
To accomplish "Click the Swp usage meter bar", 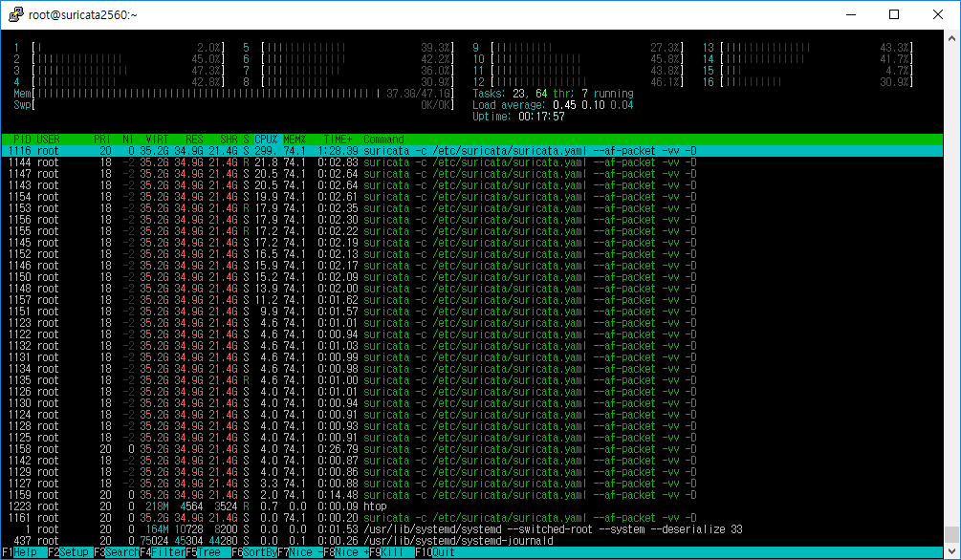I will click(x=234, y=105).
